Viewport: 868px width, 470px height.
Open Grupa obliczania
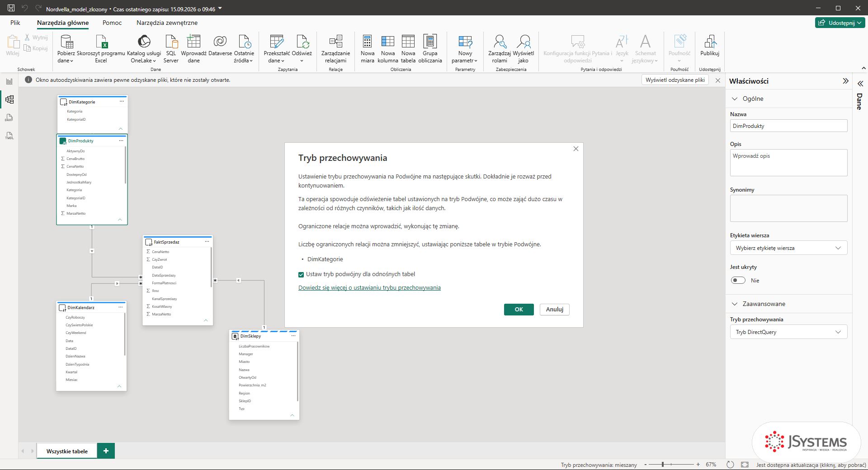click(x=430, y=49)
